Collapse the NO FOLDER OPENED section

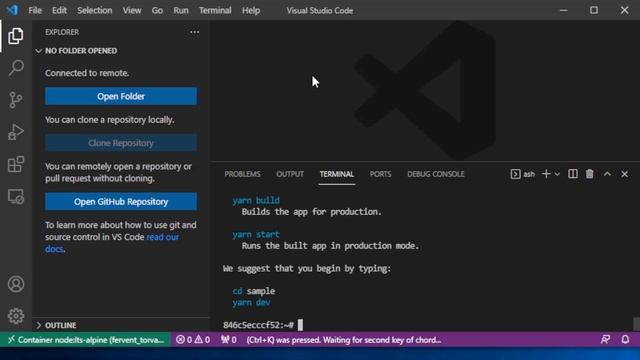(x=121, y=51)
